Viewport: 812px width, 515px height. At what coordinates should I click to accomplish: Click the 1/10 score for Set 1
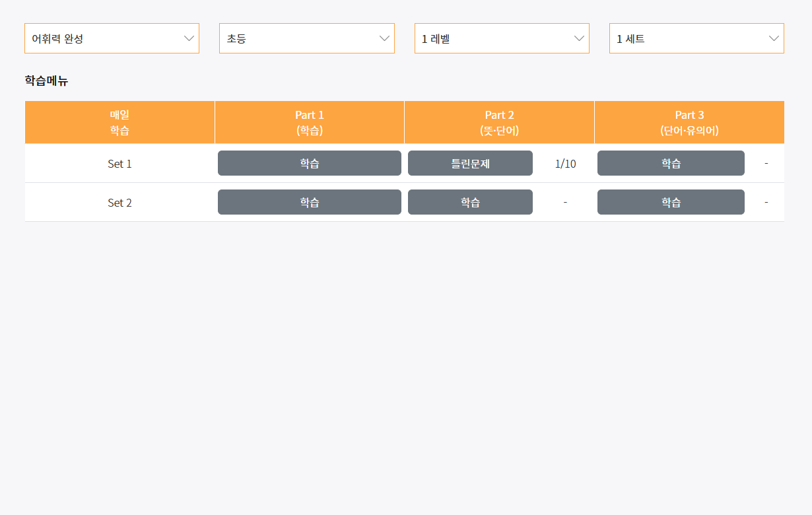coord(564,163)
